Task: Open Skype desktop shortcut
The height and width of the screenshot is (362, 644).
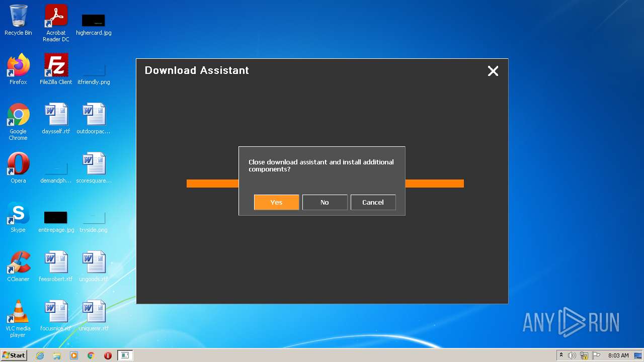Action: [18, 217]
